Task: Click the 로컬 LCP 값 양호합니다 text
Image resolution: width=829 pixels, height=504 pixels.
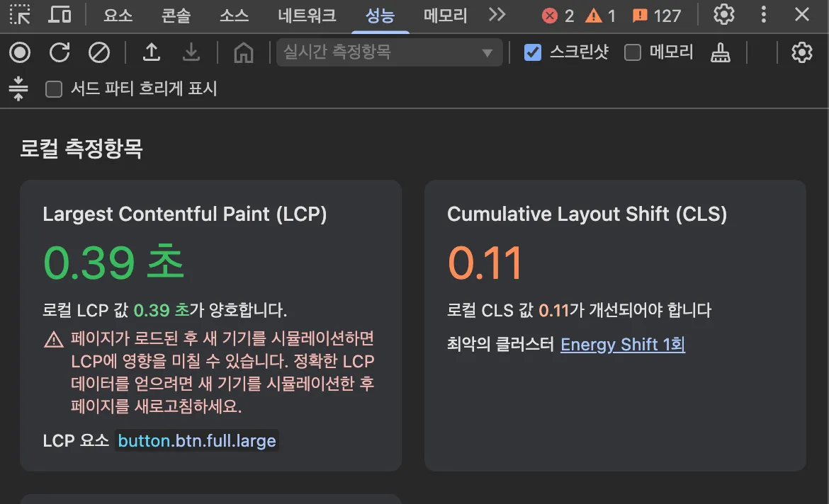Action: 165,310
